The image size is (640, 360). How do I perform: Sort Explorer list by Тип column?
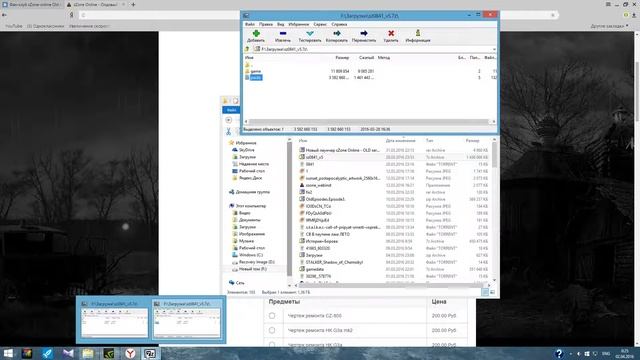click(x=429, y=140)
